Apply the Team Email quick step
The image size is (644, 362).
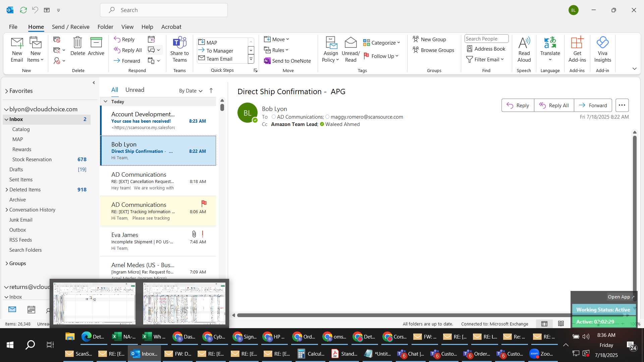point(222,59)
